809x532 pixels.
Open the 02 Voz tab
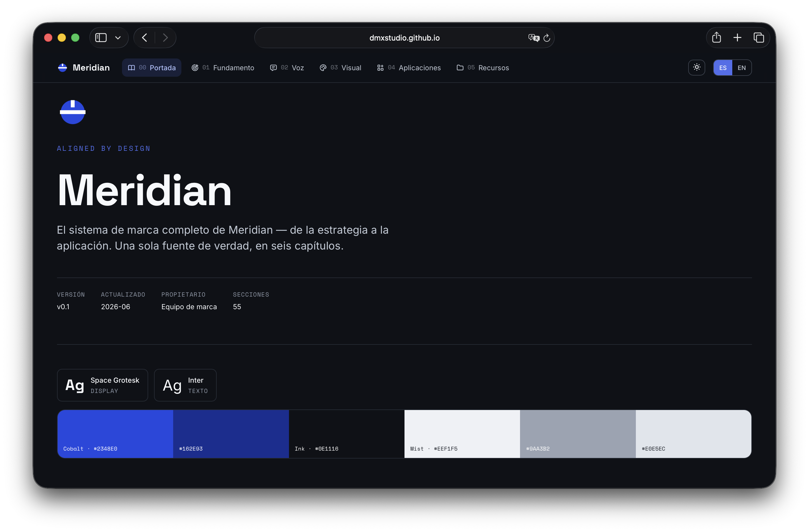[x=287, y=68]
